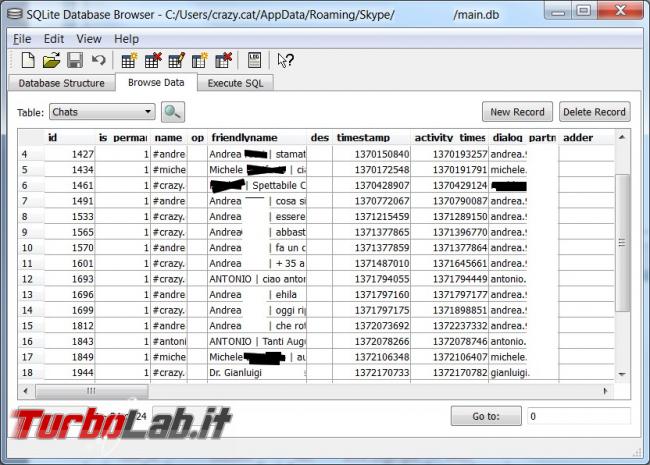Click the Create Index icon

(199, 61)
